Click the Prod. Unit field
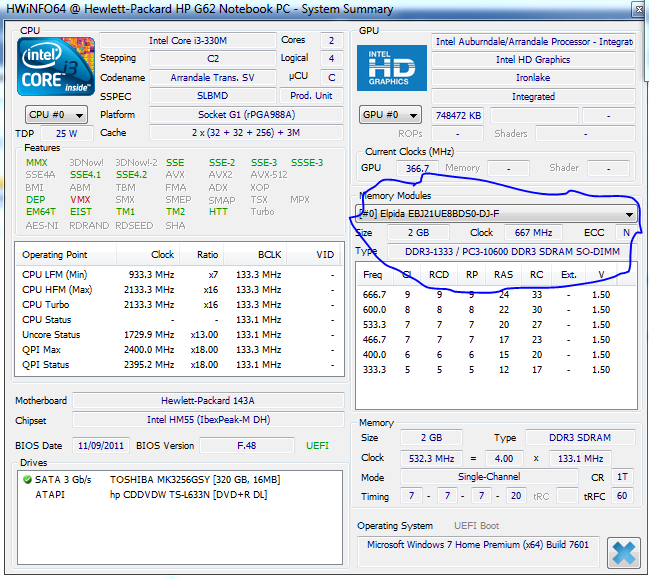This screenshot has height=580, width=649. tap(311, 96)
